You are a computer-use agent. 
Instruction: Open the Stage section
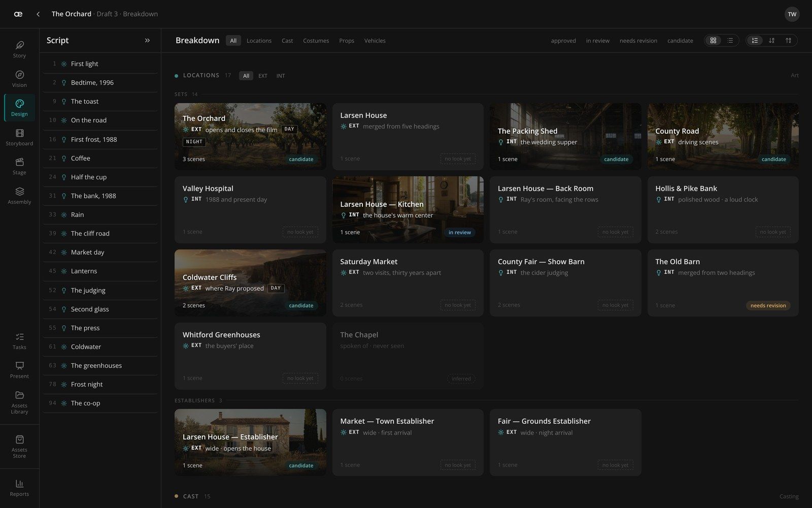point(19,166)
